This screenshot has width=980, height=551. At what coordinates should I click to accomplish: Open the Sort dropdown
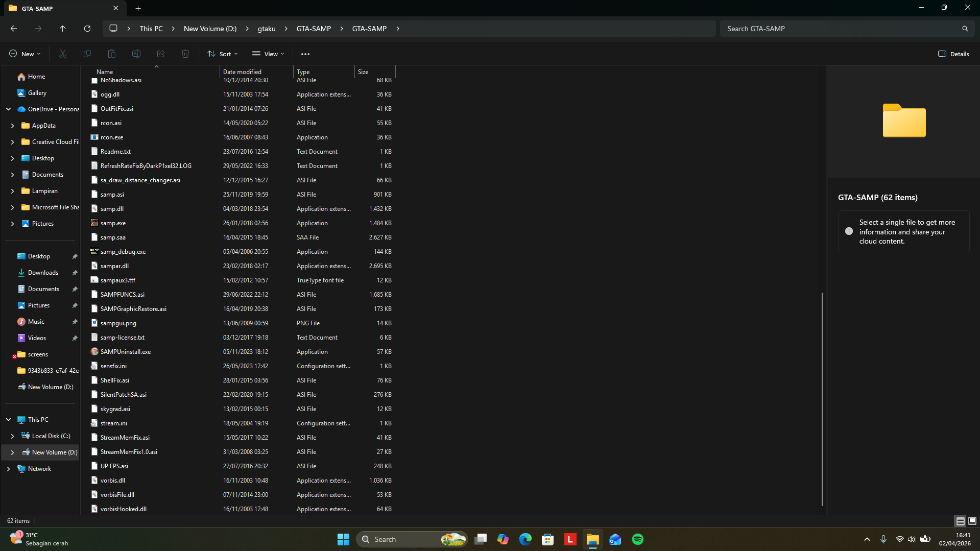point(223,54)
